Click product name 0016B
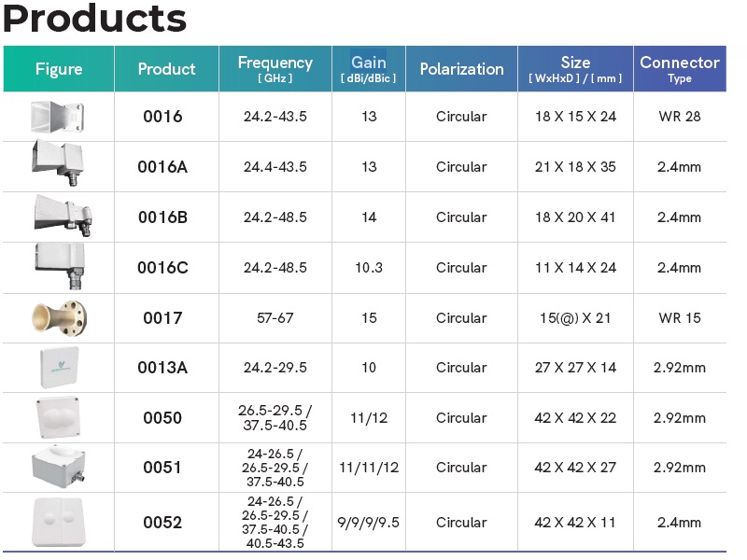Viewport: 747px width, 560px height. coord(162,217)
